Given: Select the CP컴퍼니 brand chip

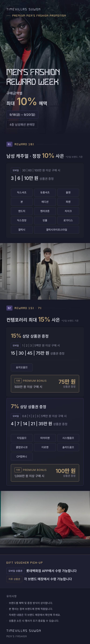Looking at the screenshot, I should point(22,456).
